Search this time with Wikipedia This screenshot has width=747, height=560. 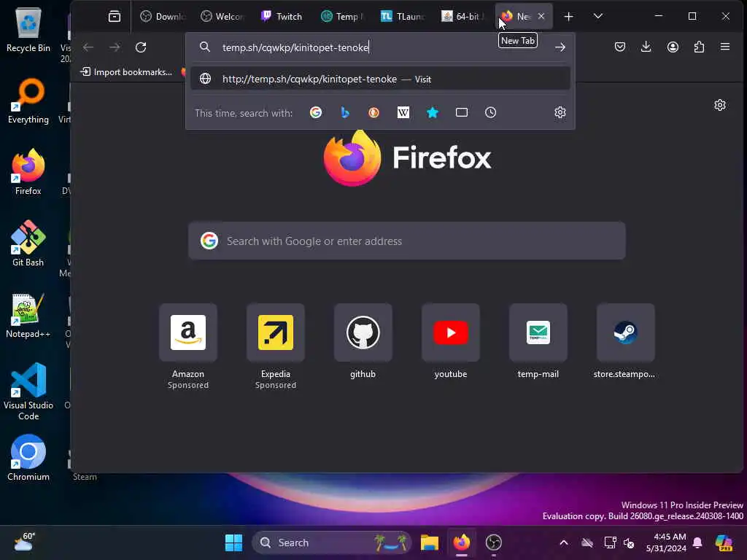pyautogui.click(x=403, y=112)
